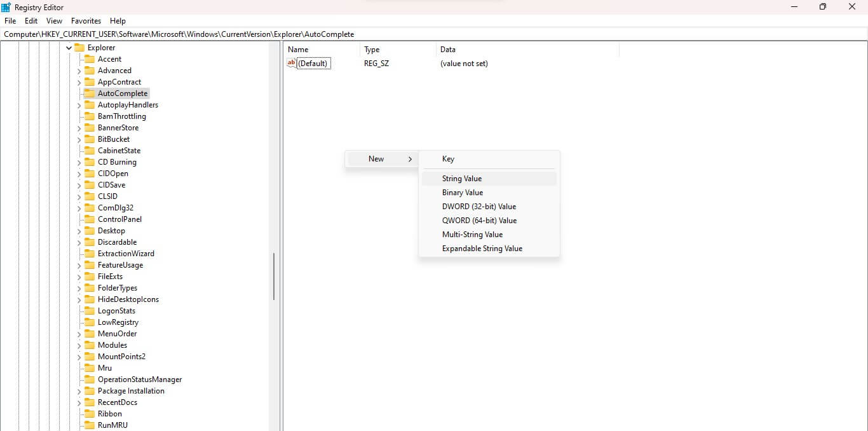Expand the FileExts key chevron
This screenshot has width=868, height=431.
click(79, 277)
